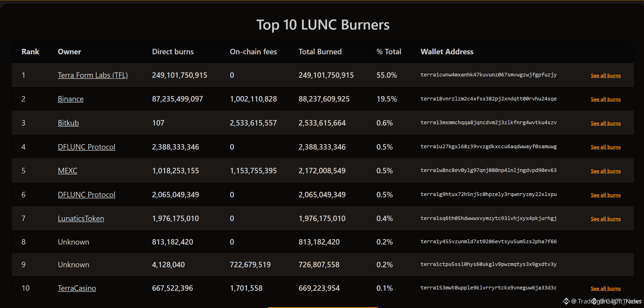Open the Bitkub owner link
This screenshot has height=308, width=644.
tap(68, 123)
